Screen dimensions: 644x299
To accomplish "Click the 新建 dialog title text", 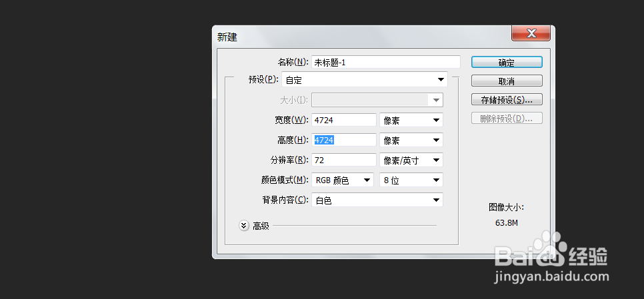I will 227,37.
